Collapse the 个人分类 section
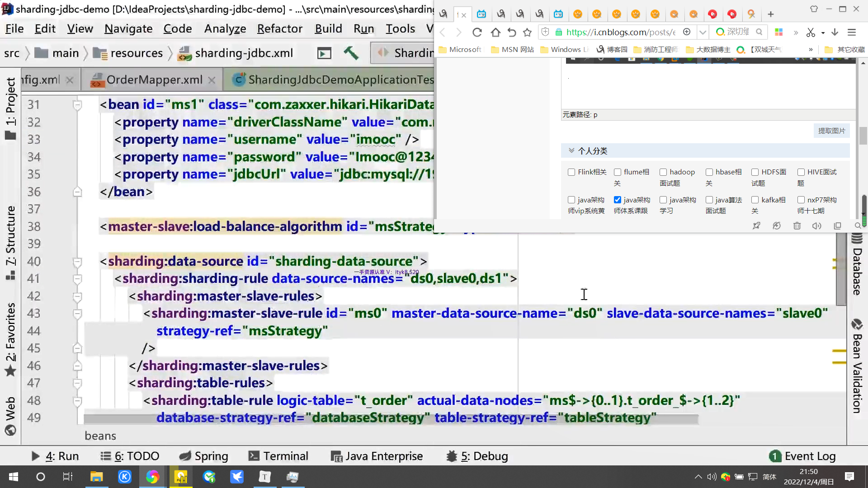The width and height of the screenshot is (868, 488). (571, 150)
